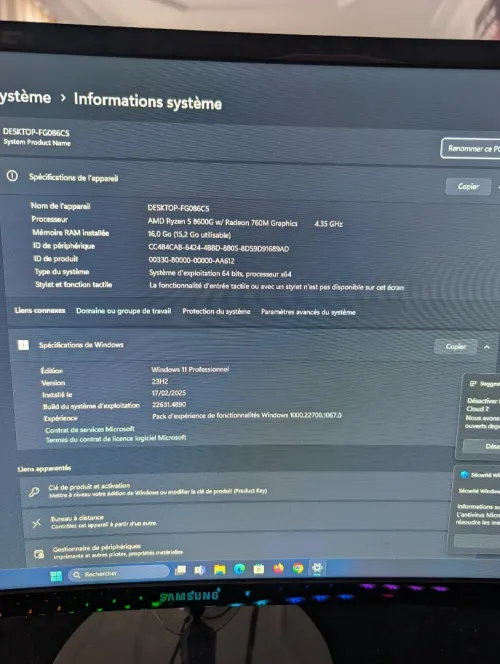500x664 pixels.
Task: Select the device name DESKTOP-FG086C5 value
Action: tap(178, 208)
